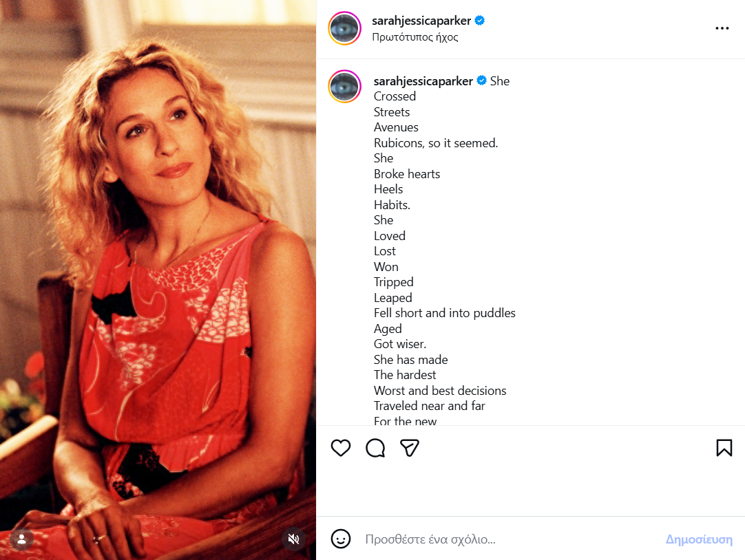Click the verified badge in the post header

coord(480,21)
